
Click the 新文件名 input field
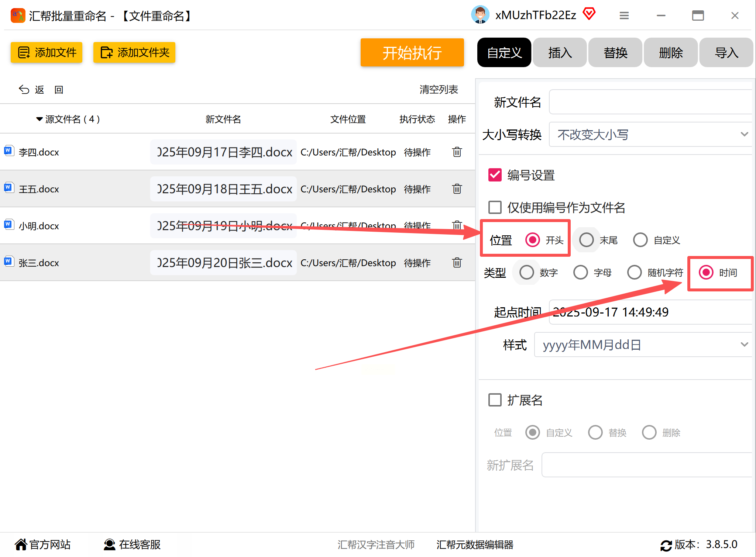650,102
